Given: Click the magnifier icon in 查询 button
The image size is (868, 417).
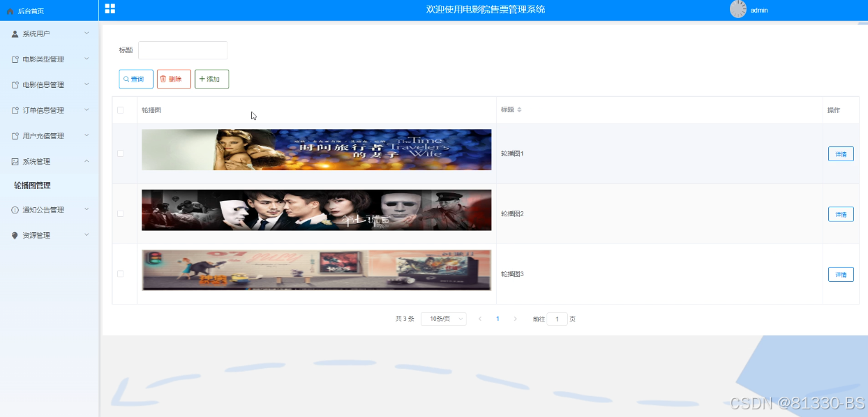Looking at the screenshot, I should [x=126, y=79].
